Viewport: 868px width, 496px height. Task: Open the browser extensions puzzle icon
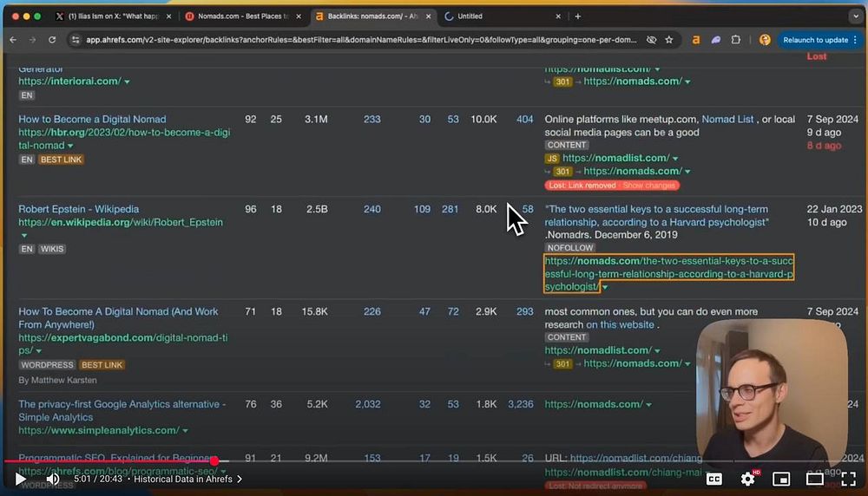(736, 40)
